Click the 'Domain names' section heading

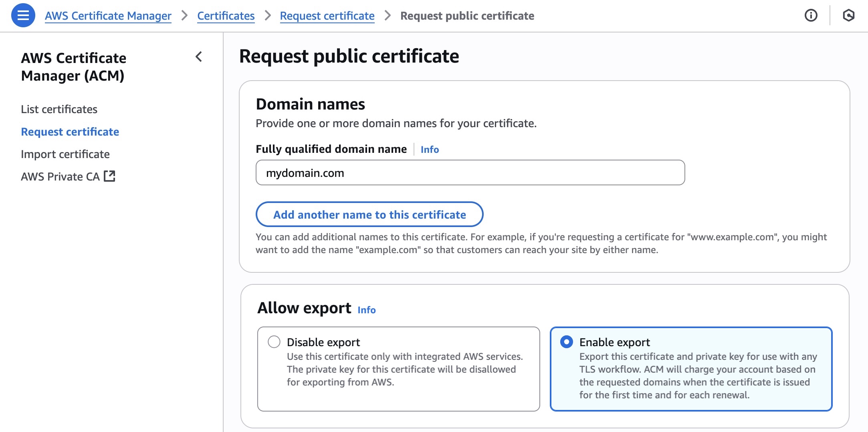pyautogui.click(x=311, y=104)
